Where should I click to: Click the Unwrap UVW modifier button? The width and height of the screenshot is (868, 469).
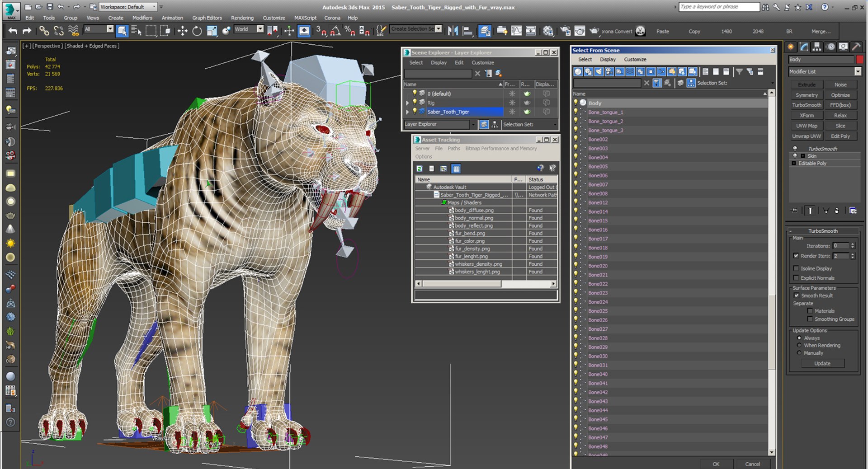click(x=807, y=136)
